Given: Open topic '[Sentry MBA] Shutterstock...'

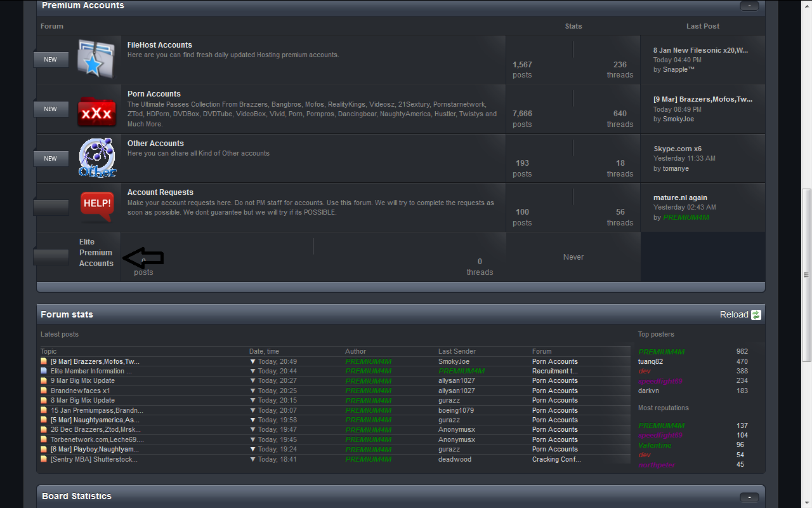Looking at the screenshot, I should click(x=95, y=459).
